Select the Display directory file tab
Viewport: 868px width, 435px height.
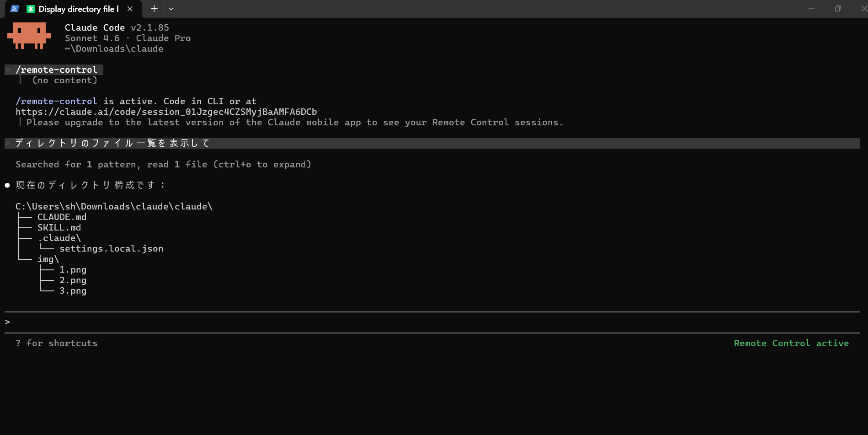point(78,8)
